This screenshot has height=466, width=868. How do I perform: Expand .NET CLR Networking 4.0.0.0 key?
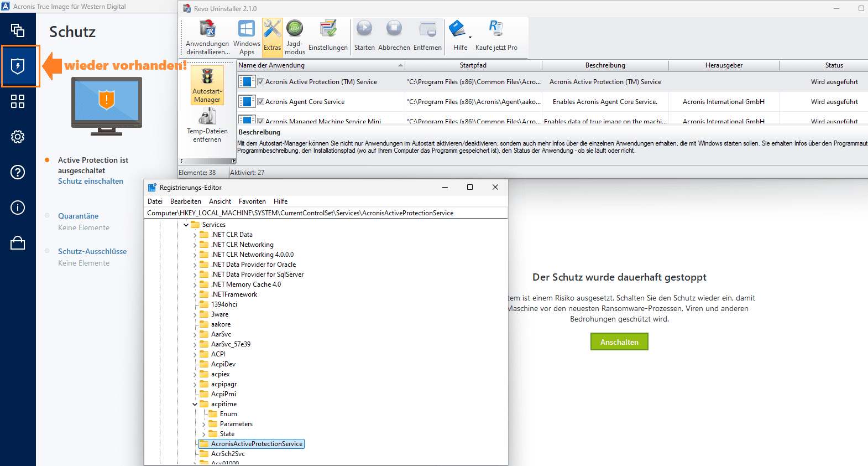click(195, 255)
